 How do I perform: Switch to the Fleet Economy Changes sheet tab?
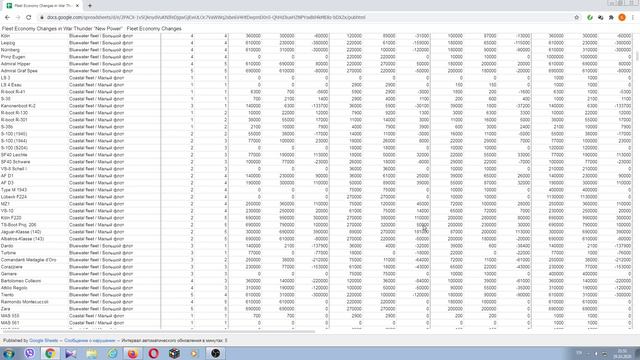pyautogui.click(x=154, y=29)
